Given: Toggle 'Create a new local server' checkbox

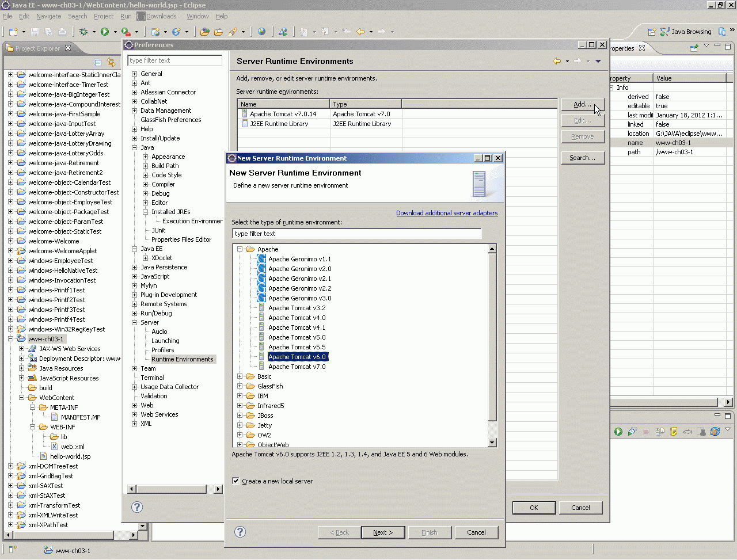Looking at the screenshot, I should pos(235,481).
